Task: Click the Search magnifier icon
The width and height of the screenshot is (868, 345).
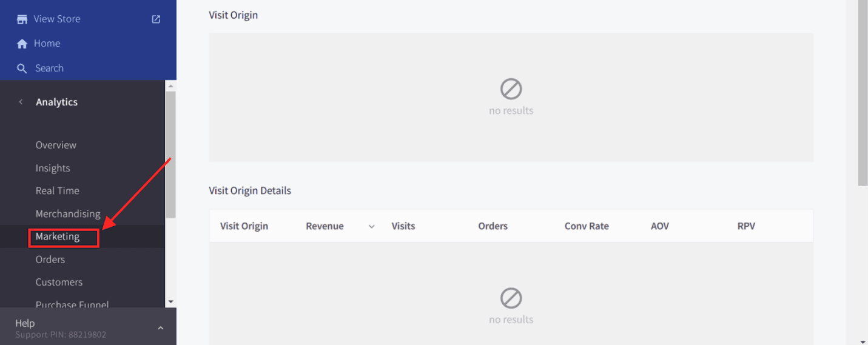Action: click(x=22, y=69)
